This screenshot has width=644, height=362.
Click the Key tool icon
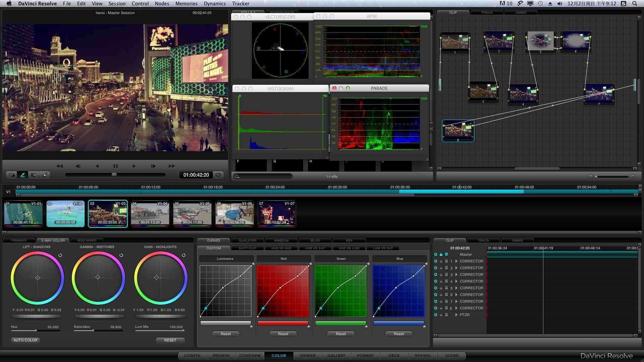pos(349,240)
